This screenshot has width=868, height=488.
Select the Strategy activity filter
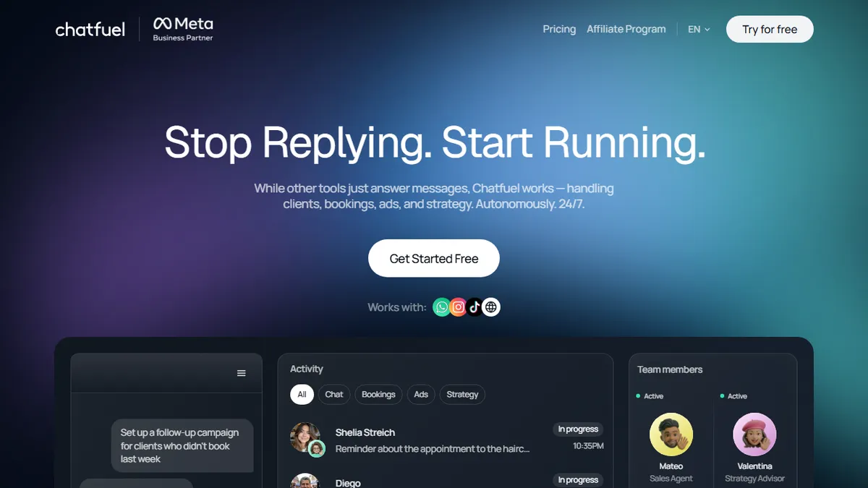tap(462, 394)
